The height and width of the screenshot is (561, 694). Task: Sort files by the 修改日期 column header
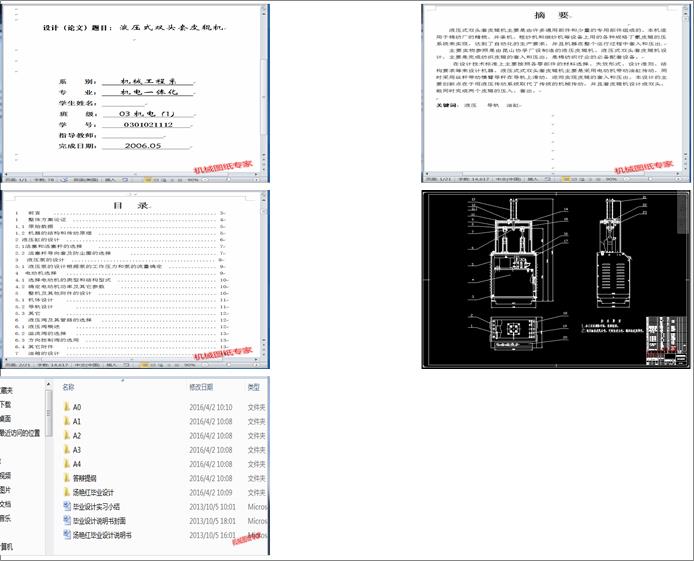[x=201, y=387]
